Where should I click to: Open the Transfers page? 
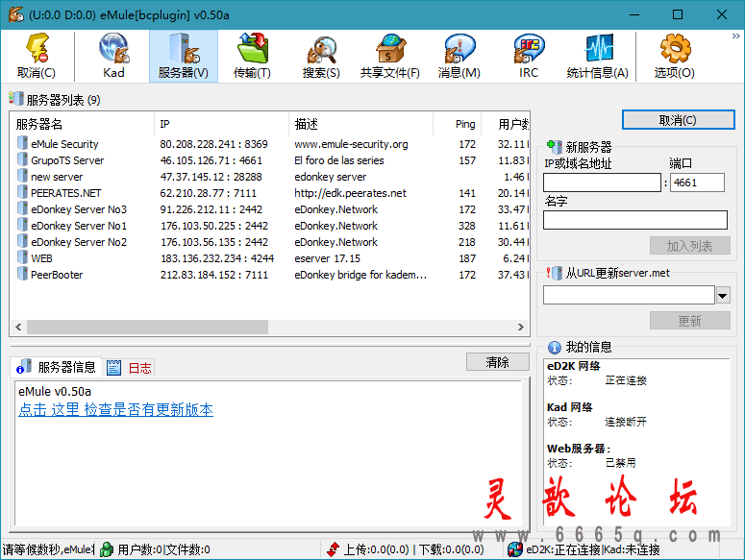point(252,56)
